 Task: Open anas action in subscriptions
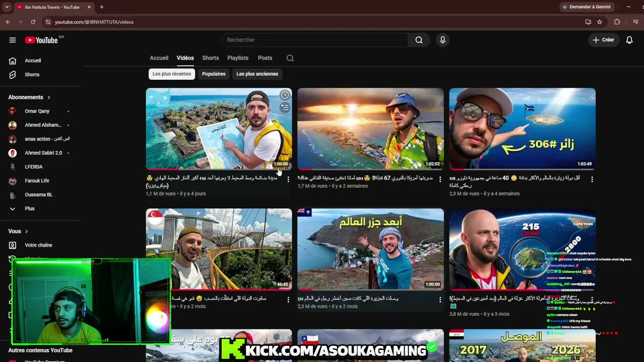click(x=40, y=139)
